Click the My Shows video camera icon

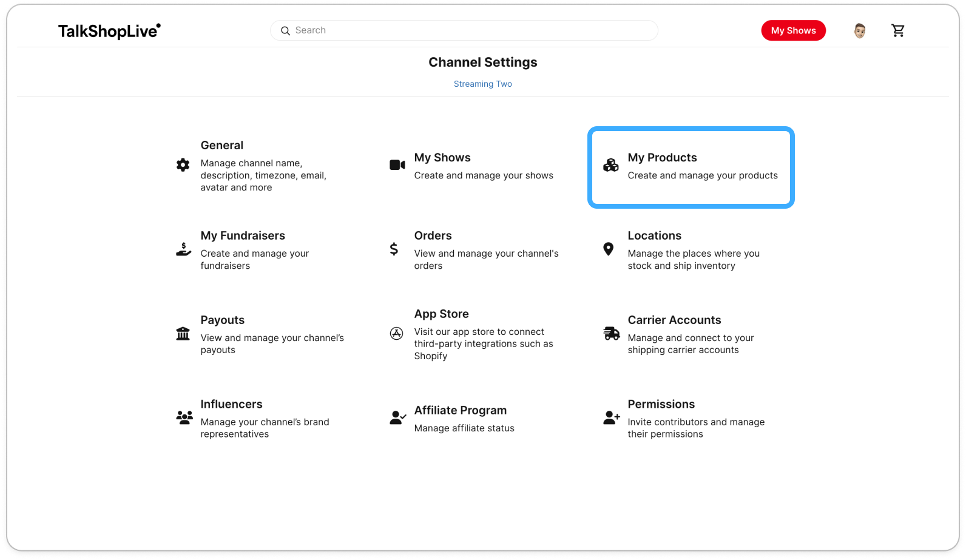397,165
